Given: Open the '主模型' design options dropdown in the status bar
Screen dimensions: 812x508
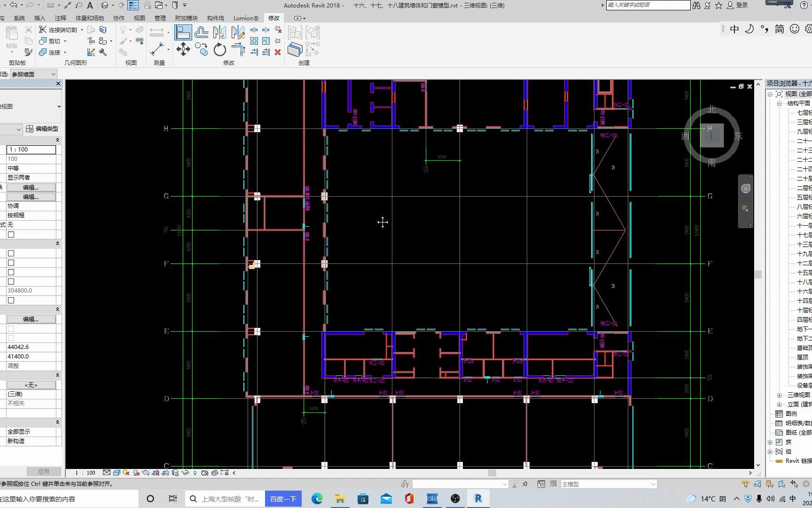Looking at the screenshot, I should (x=609, y=484).
